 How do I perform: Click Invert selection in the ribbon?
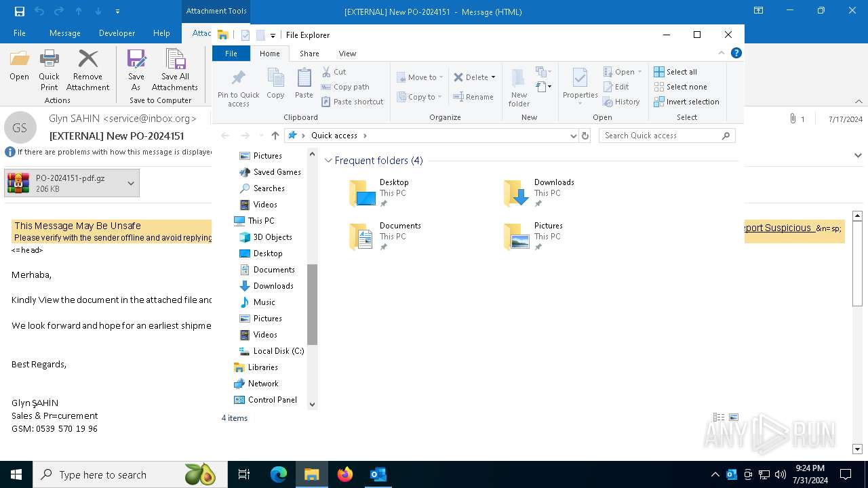coord(686,102)
